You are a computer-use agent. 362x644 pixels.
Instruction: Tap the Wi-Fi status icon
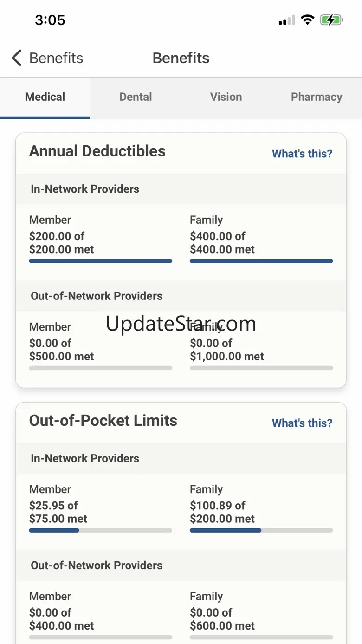pos(307,20)
